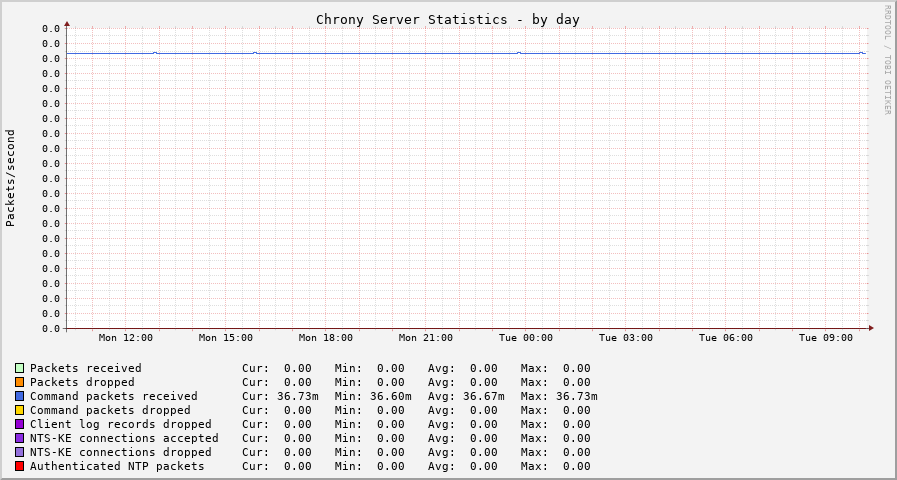The width and height of the screenshot is (897, 480).
Task: Click the light green Packets received legend swatch
Action: [x=19, y=368]
